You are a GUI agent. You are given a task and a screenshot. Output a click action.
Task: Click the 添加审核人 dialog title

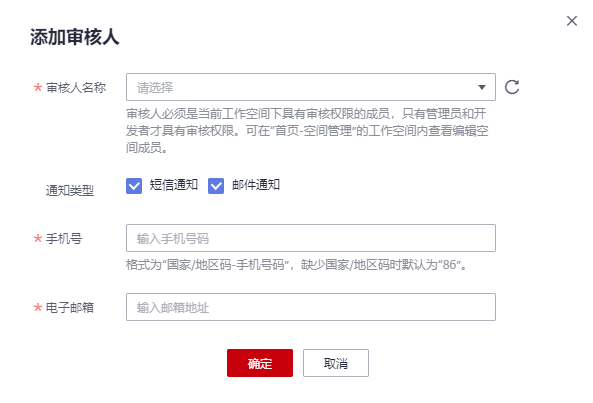tap(75, 37)
